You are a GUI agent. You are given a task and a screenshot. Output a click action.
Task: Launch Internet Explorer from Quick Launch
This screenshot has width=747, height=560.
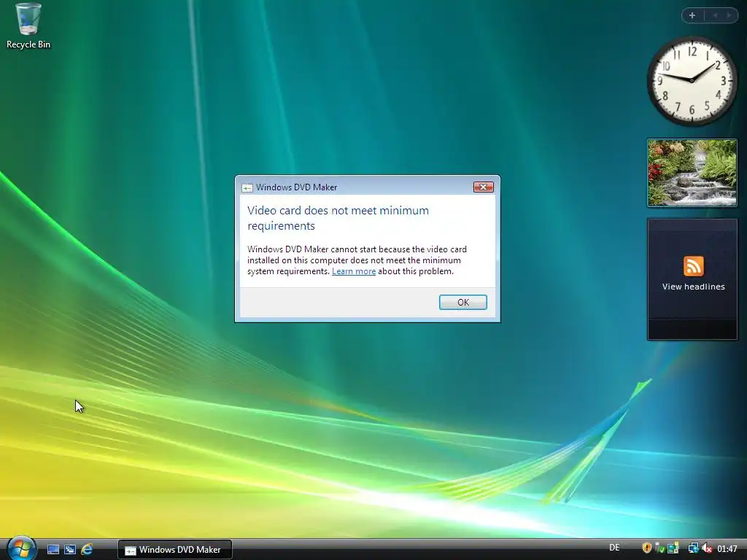pyautogui.click(x=87, y=550)
